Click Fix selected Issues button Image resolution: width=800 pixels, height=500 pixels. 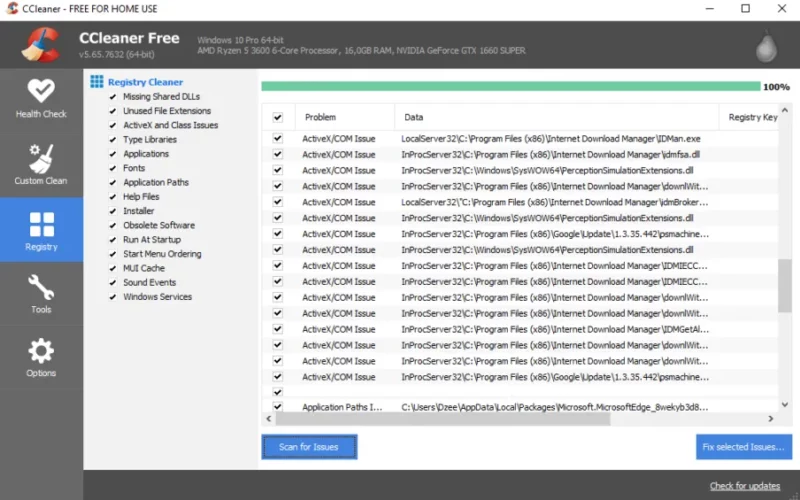[x=744, y=447]
